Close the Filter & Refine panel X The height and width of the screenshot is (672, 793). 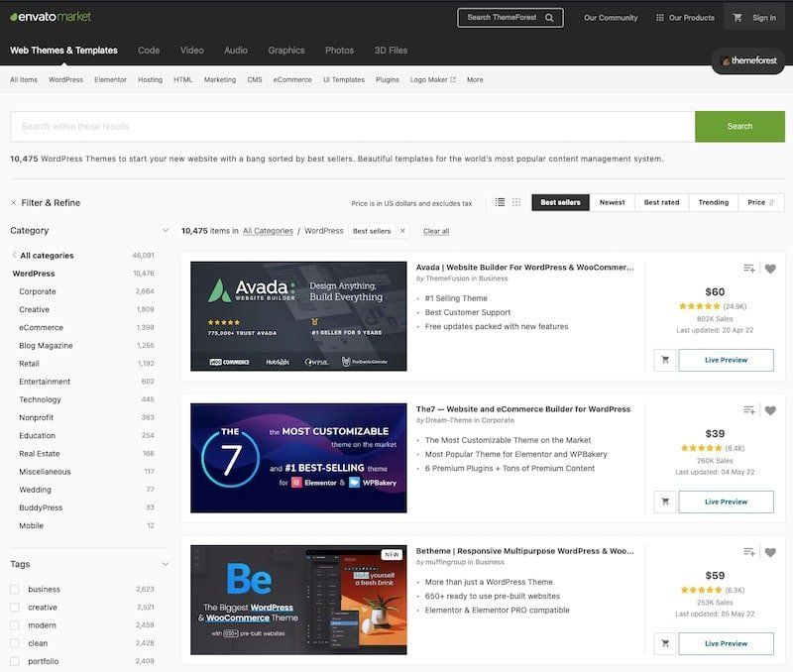[x=13, y=203]
